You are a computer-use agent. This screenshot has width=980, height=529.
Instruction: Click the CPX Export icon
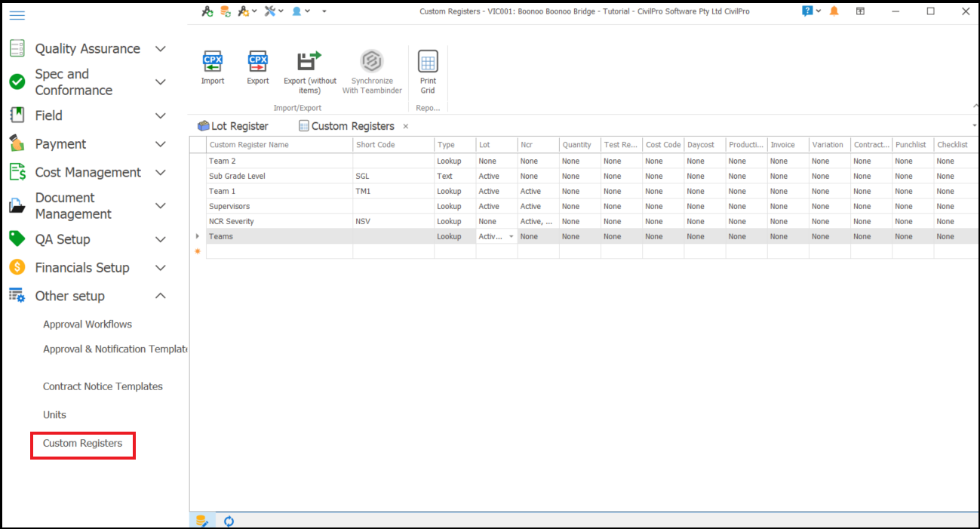click(x=258, y=61)
